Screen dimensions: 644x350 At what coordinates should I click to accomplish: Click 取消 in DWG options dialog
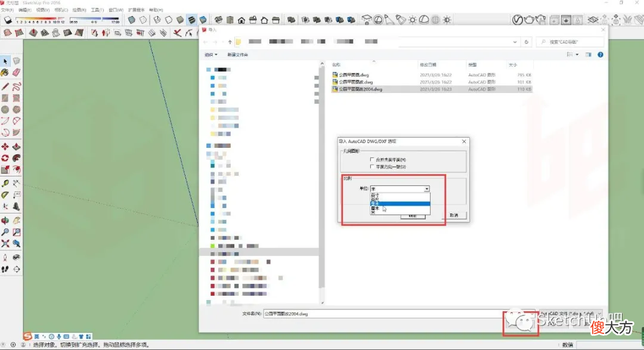coord(454,215)
